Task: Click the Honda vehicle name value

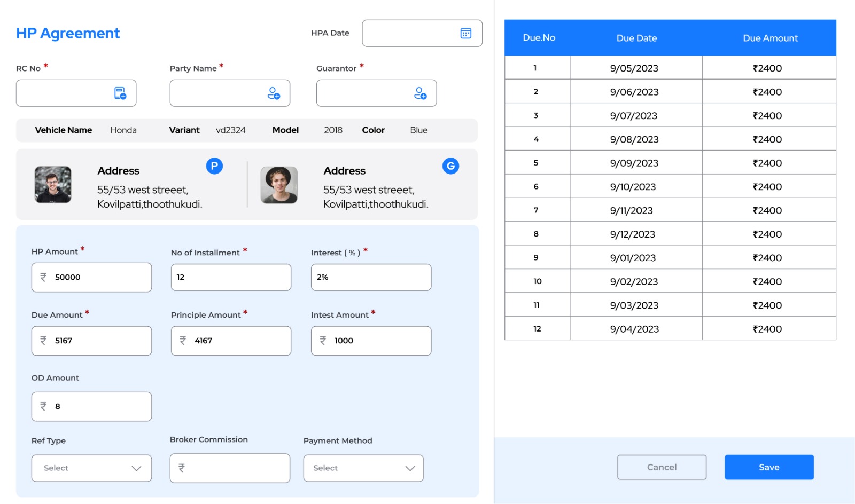Action: [123, 130]
